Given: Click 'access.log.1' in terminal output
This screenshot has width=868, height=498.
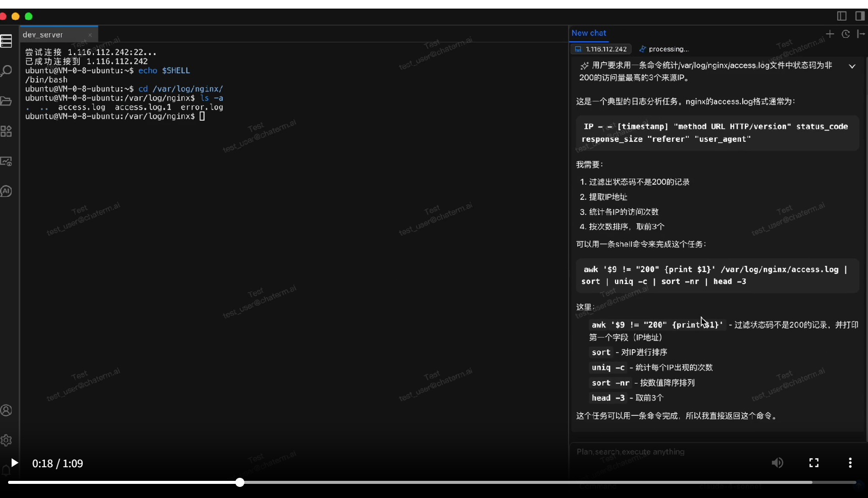Looking at the screenshot, I should tap(143, 107).
